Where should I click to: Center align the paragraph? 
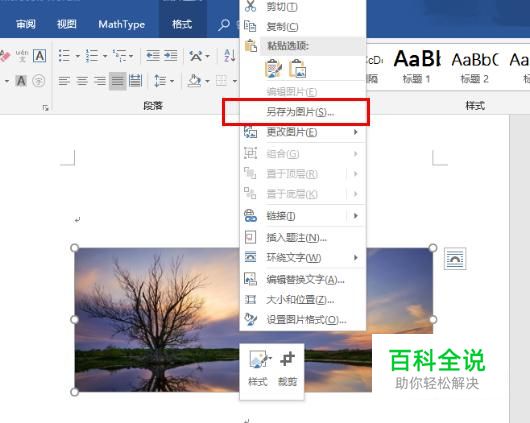[82, 81]
